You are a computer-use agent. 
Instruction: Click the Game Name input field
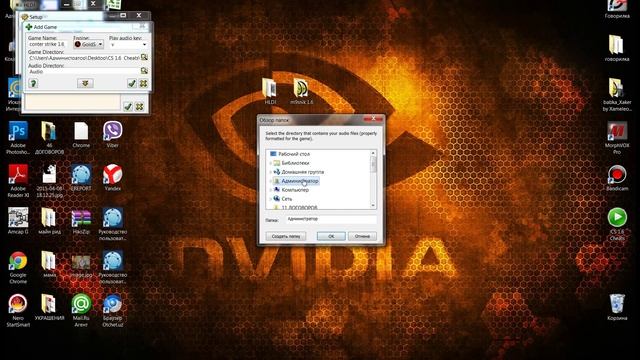pyautogui.click(x=48, y=44)
